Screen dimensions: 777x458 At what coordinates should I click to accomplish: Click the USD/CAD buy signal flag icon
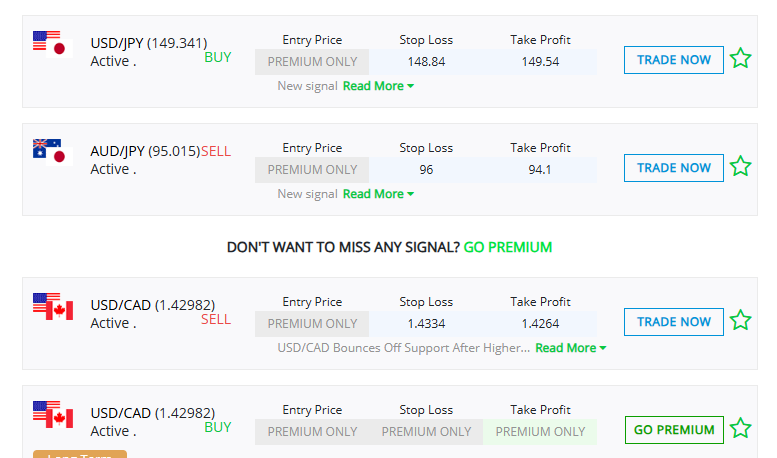[x=53, y=414]
